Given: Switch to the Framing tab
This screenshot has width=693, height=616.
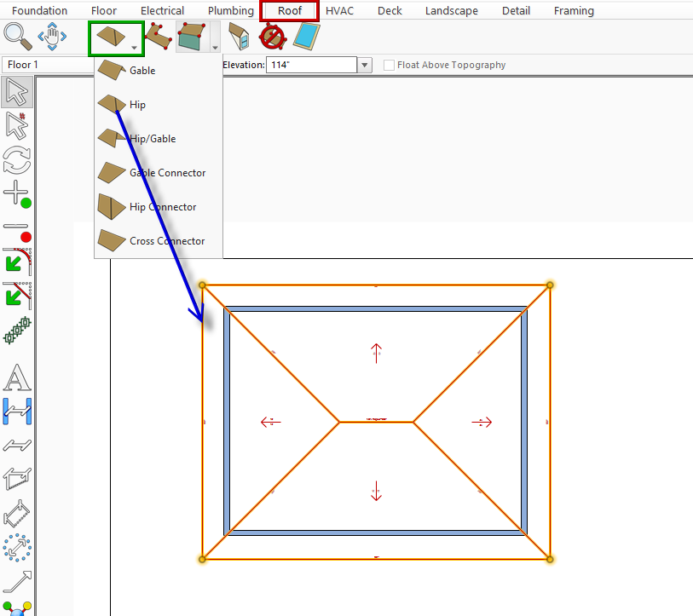Looking at the screenshot, I should (x=574, y=10).
